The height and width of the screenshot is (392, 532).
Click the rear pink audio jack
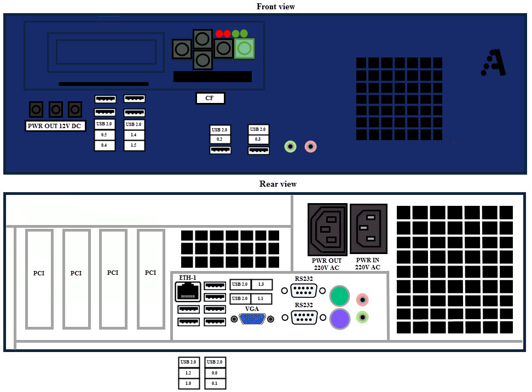[362, 299]
